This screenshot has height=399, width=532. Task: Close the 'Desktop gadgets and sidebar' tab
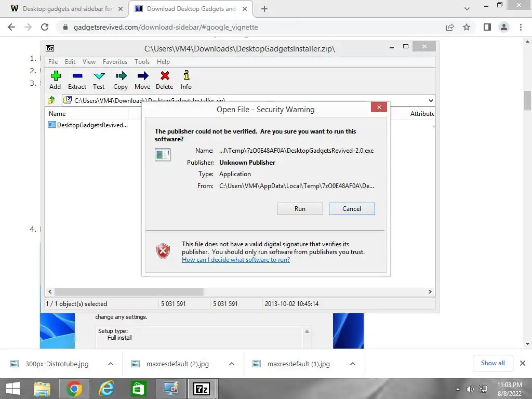(x=121, y=9)
